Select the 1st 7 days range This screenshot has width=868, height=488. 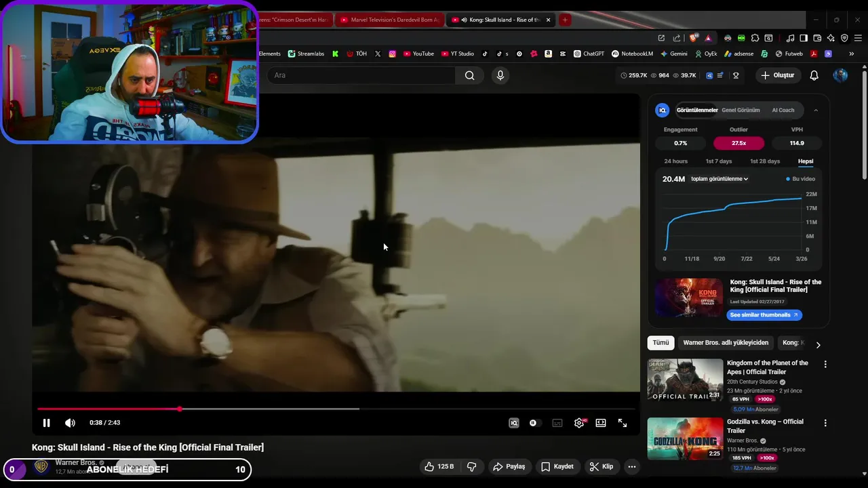coord(719,161)
